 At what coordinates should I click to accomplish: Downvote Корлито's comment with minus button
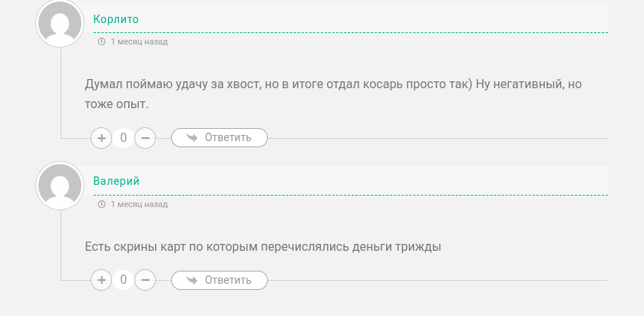pyautogui.click(x=145, y=138)
